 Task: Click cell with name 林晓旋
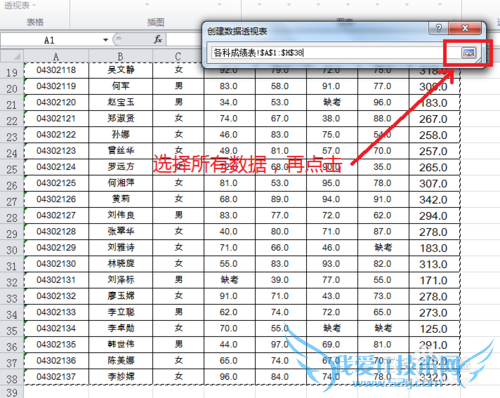[x=120, y=264]
